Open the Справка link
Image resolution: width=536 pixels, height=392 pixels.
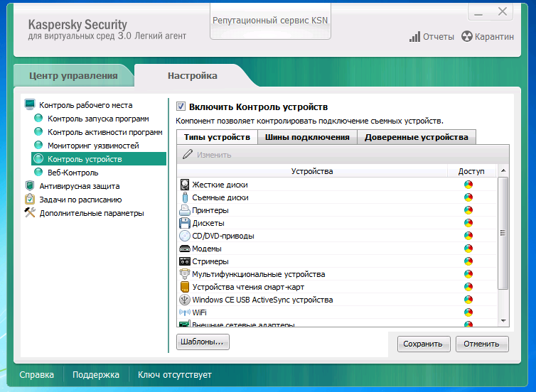point(36,374)
